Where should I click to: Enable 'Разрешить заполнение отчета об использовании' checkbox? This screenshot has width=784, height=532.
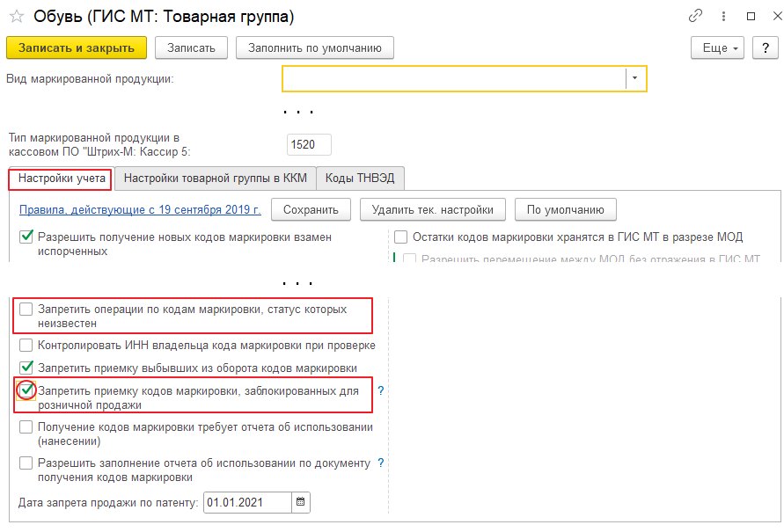(26, 463)
